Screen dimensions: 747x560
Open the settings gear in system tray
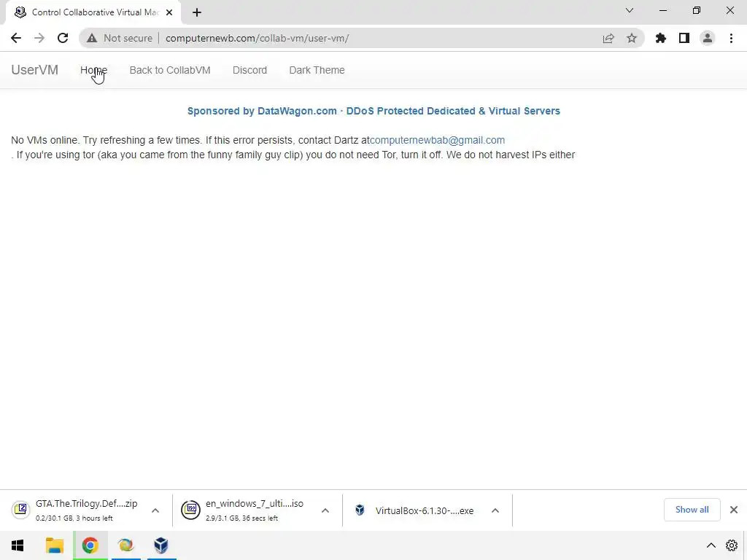tap(732, 545)
